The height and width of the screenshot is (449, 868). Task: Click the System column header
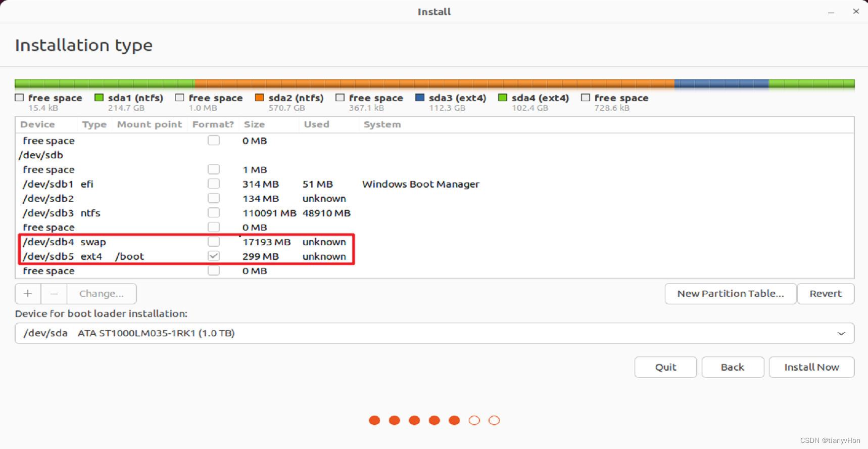click(382, 124)
